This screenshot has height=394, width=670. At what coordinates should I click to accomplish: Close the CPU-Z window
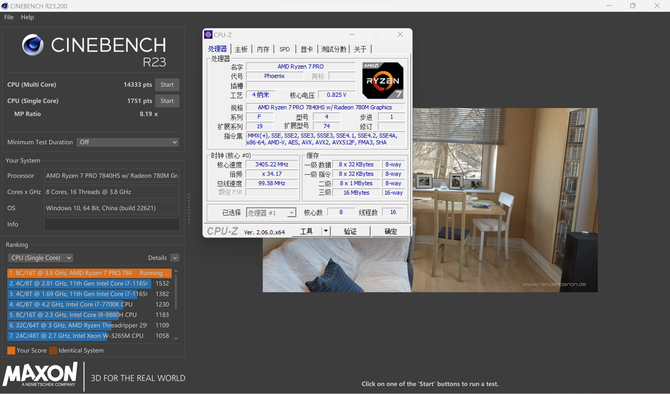[400, 35]
